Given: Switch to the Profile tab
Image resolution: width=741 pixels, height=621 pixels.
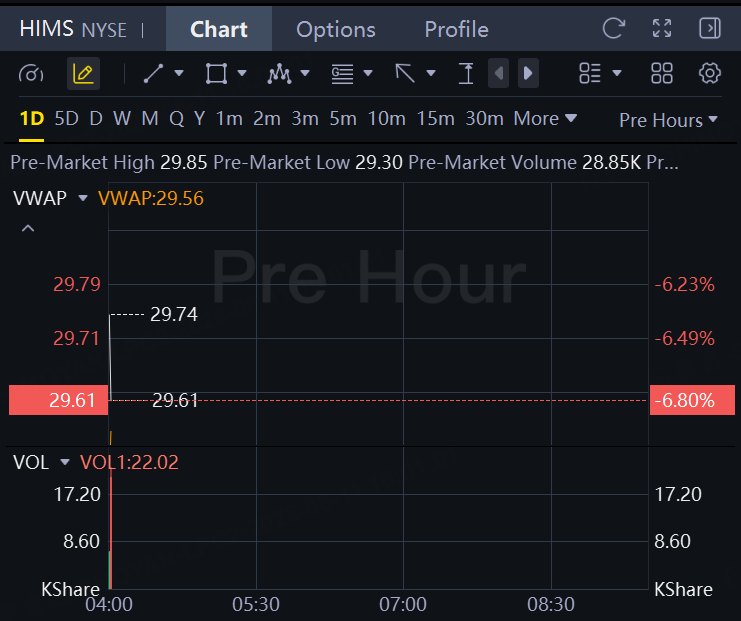Looking at the screenshot, I should coord(457,29).
